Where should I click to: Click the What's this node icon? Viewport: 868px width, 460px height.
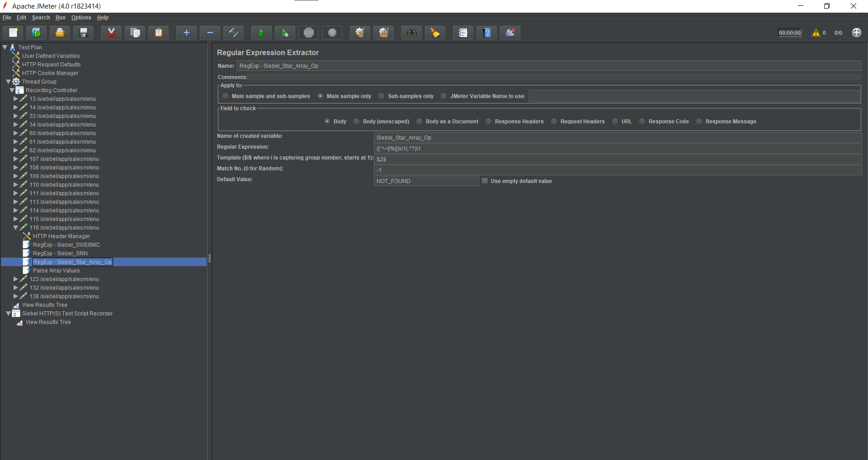510,33
